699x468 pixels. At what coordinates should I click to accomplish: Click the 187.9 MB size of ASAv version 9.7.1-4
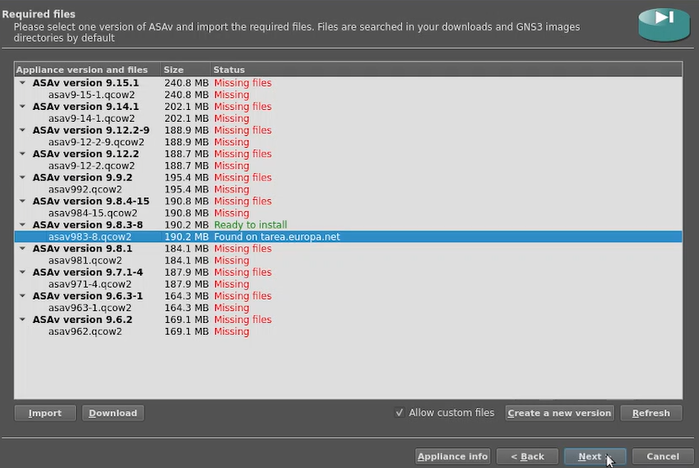(x=186, y=272)
